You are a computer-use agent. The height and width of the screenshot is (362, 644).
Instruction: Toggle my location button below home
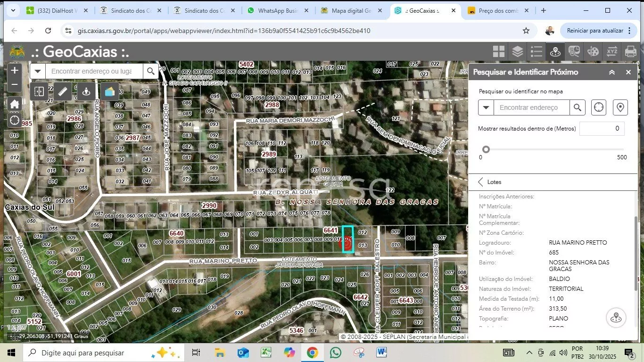click(x=15, y=121)
